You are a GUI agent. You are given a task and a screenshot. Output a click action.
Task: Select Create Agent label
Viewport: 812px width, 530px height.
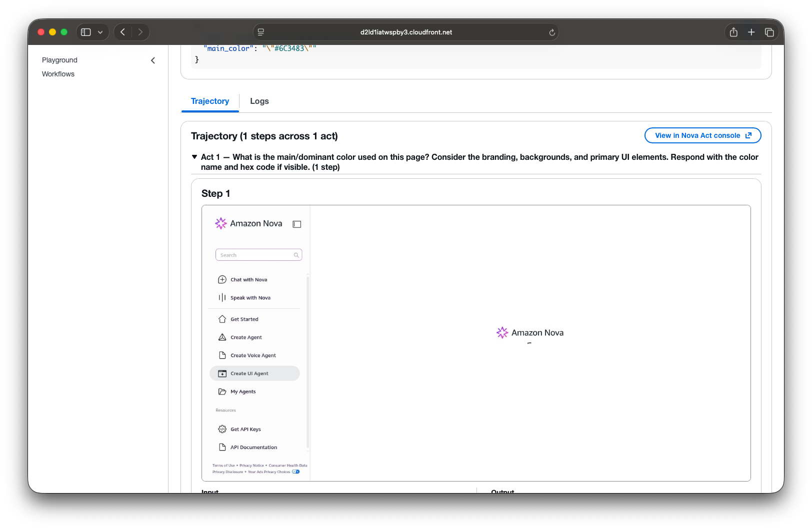point(246,337)
